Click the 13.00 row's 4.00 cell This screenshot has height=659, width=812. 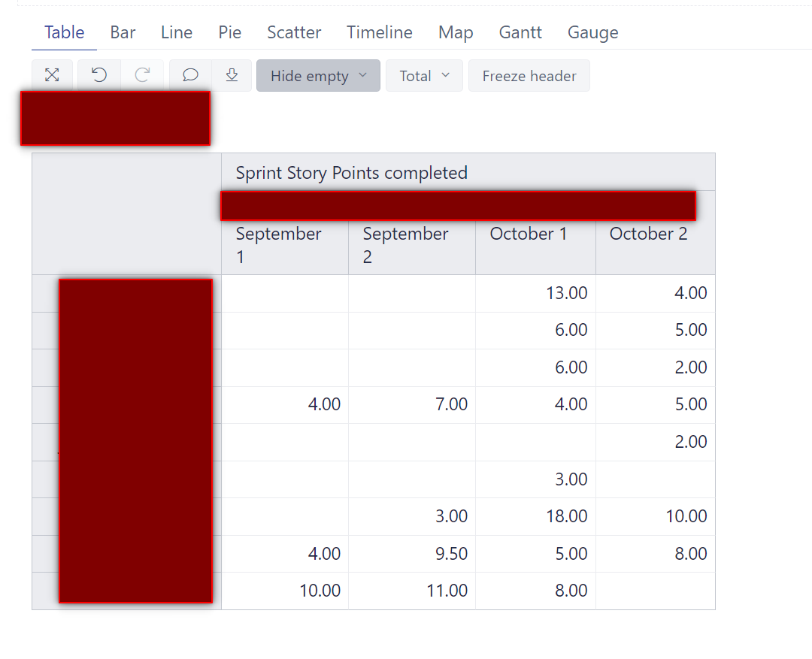tap(655, 293)
